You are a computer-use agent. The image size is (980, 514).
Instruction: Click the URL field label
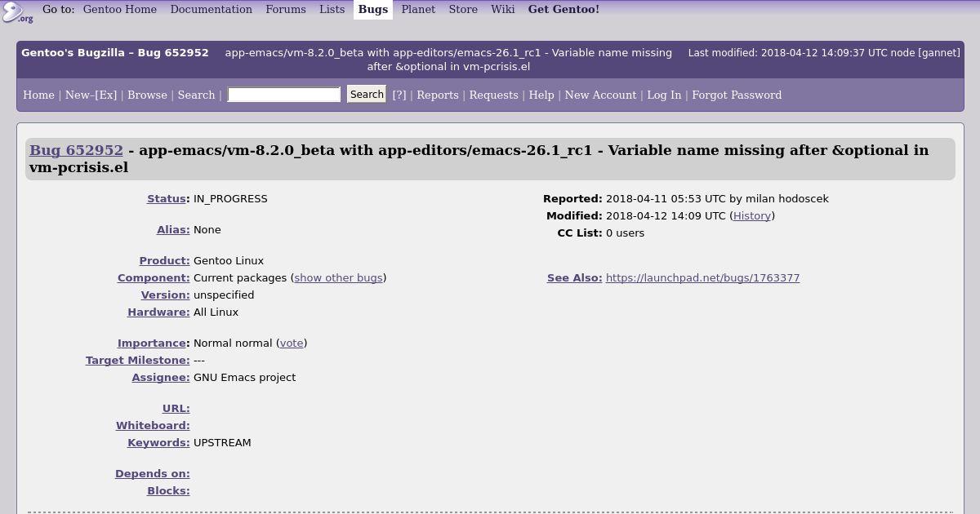176,408
